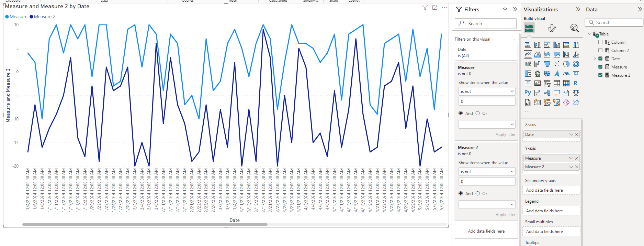Open the 'is not' dropdown under Measure 2 filter
The height and width of the screenshot is (246, 644).
pyautogui.click(x=487, y=172)
